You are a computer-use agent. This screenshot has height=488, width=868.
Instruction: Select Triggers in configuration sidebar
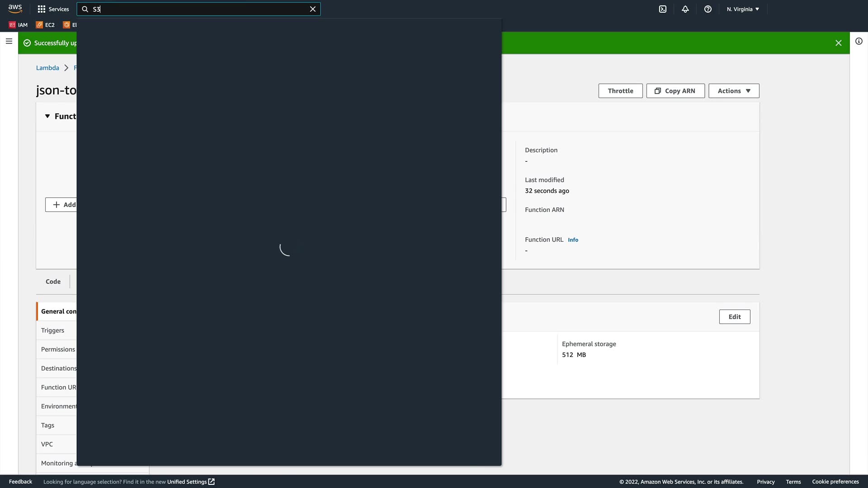coord(53,330)
